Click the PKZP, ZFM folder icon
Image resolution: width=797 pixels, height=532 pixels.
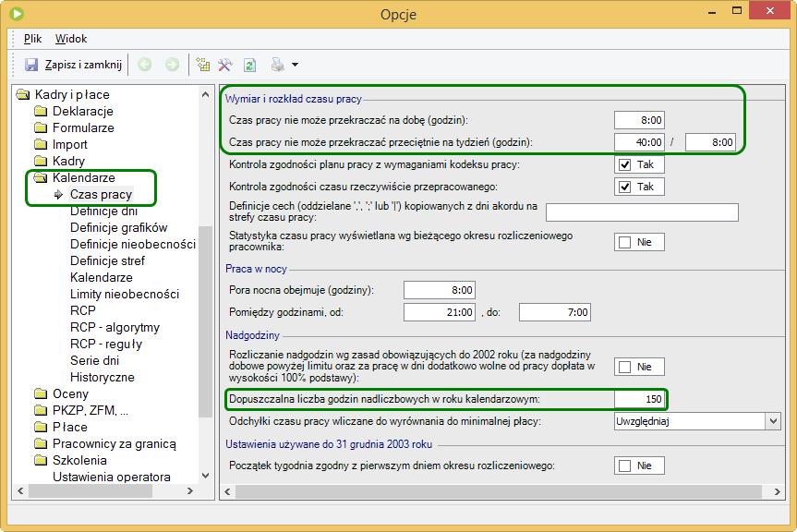[x=41, y=410]
